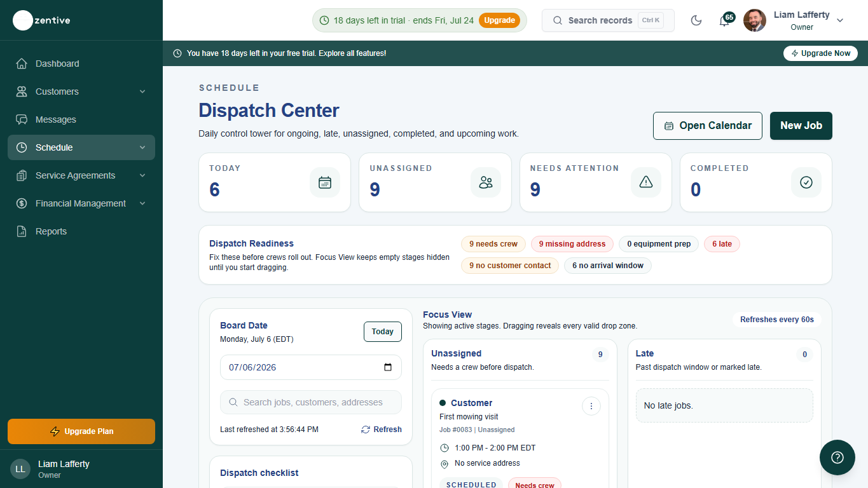Open Service Agreements section
The width and height of the screenshot is (868, 488).
[81, 175]
